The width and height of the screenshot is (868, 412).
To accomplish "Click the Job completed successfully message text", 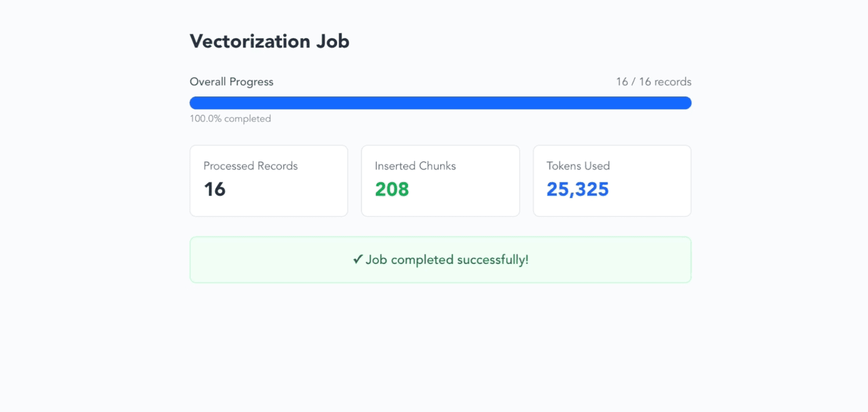I will pyautogui.click(x=447, y=260).
